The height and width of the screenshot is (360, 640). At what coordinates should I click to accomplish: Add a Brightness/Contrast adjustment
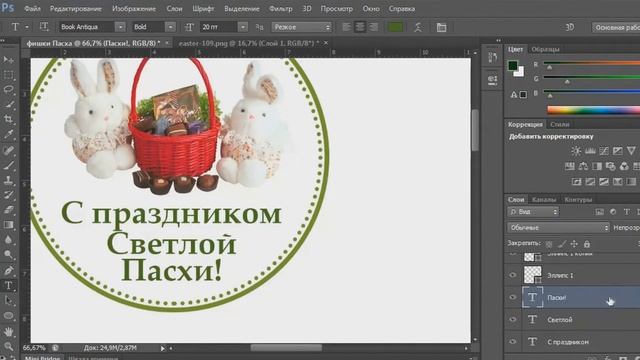pos(576,151)
